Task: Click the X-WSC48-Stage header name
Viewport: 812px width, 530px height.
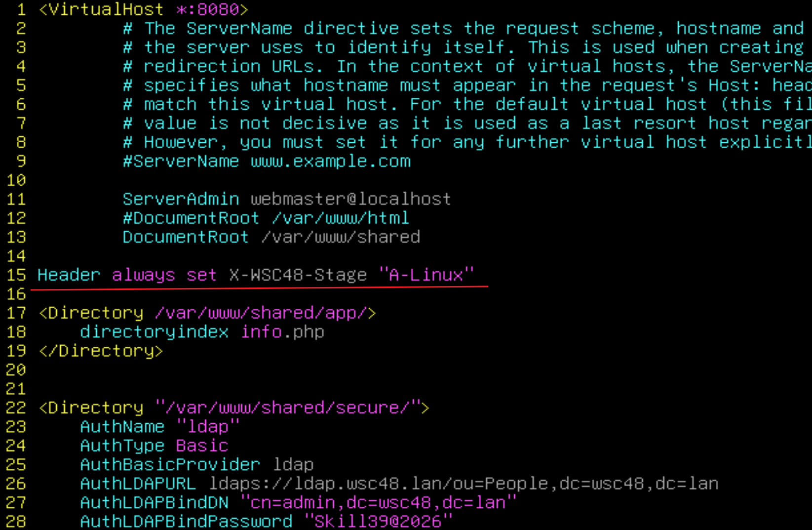Action: pyautogui.click(x=298, y=275)
